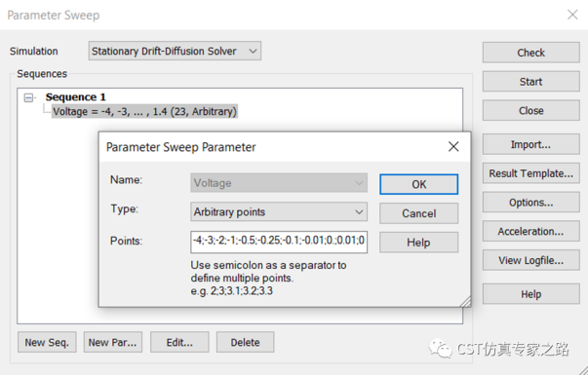Open Acceleration settings
588x375 pixels.
pyautogui.click(x=531, y=231)
